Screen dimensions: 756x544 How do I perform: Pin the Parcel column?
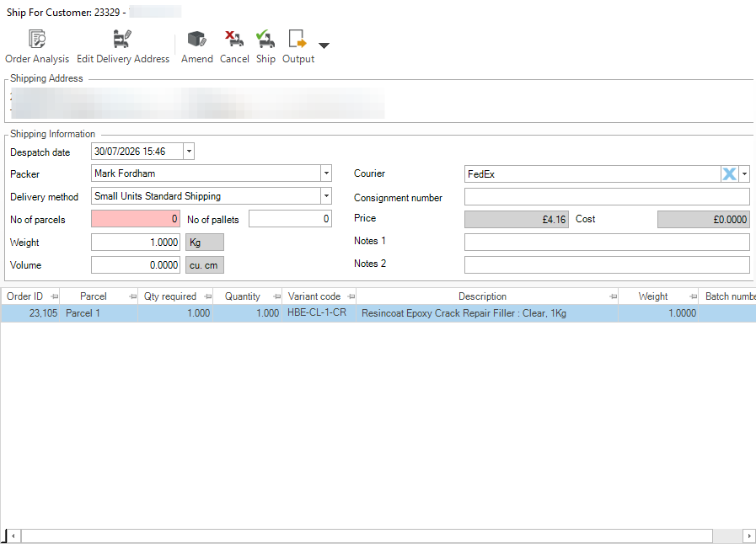(x=132, y=296)
